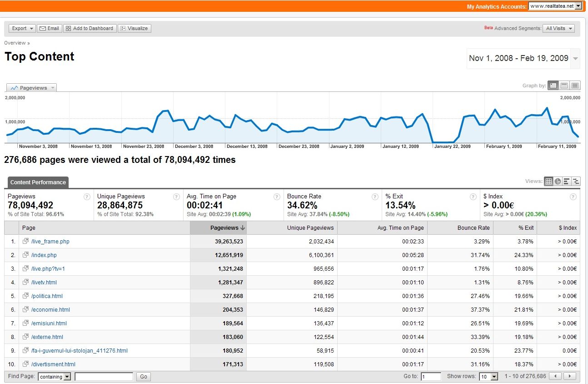Screen dimensions: 588x384
Task: Click help icon beside Bounce Rate
Action: click(x=375, y=197)
